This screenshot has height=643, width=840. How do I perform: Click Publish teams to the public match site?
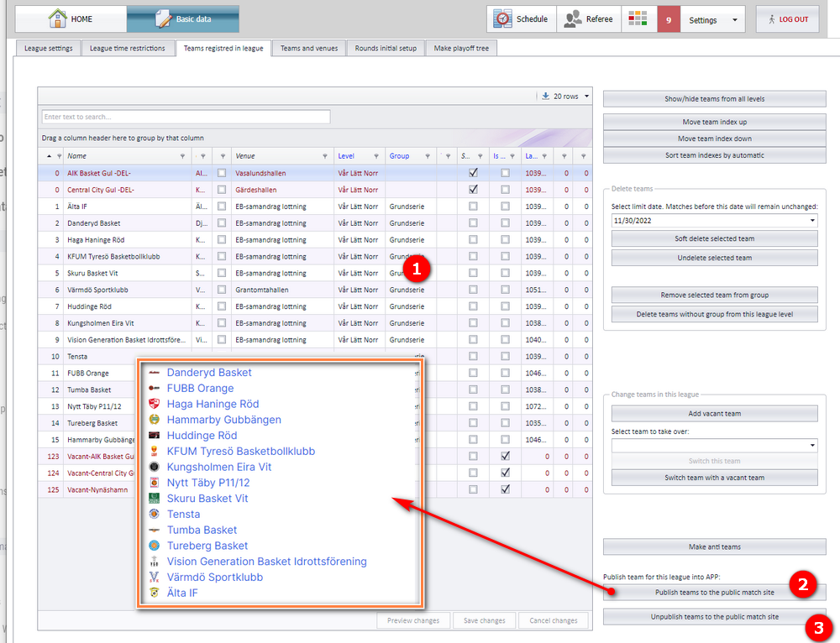[714, 593]
